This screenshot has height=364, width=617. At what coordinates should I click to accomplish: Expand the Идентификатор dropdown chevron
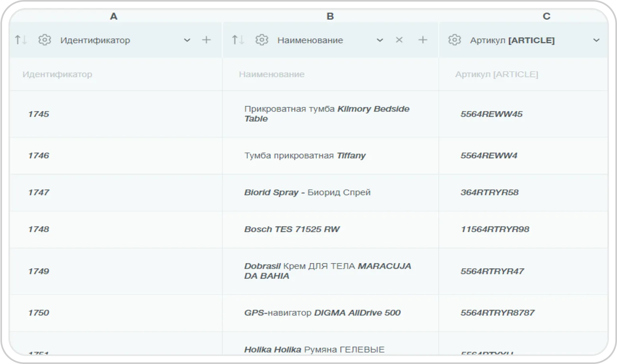pyautogui.click(x=187, y=40)
